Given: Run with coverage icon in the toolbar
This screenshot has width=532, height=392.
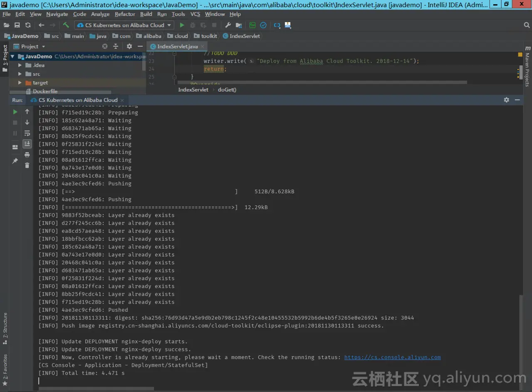Looking at the screenshot, I should click(203, 25).
